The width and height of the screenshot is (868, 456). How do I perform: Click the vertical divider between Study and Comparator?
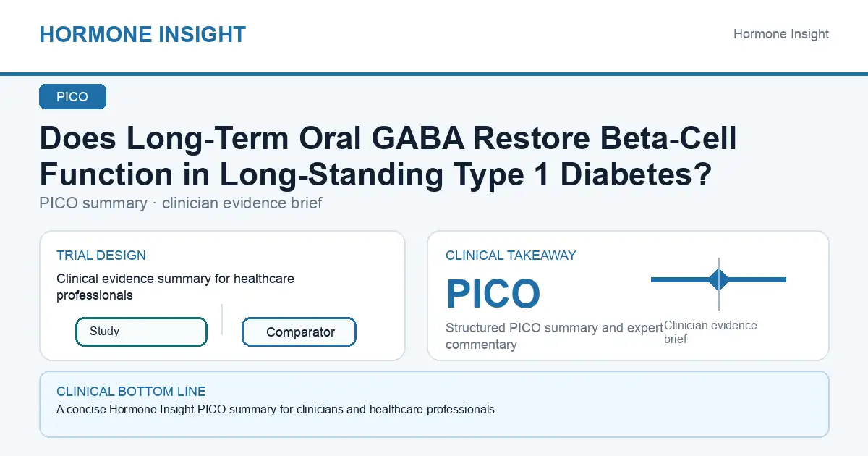pyautogui.click(x=221, y=319)
